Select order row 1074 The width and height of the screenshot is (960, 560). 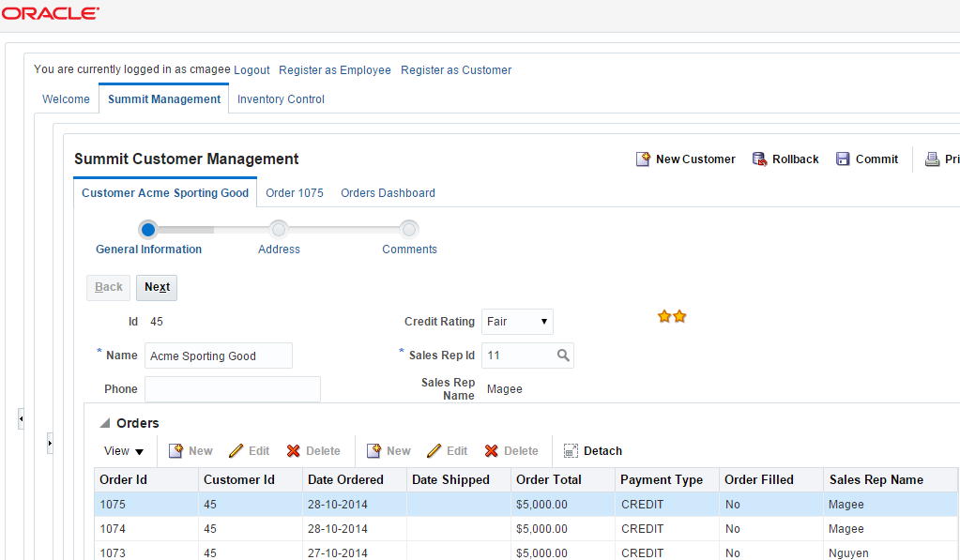[526, 529]
